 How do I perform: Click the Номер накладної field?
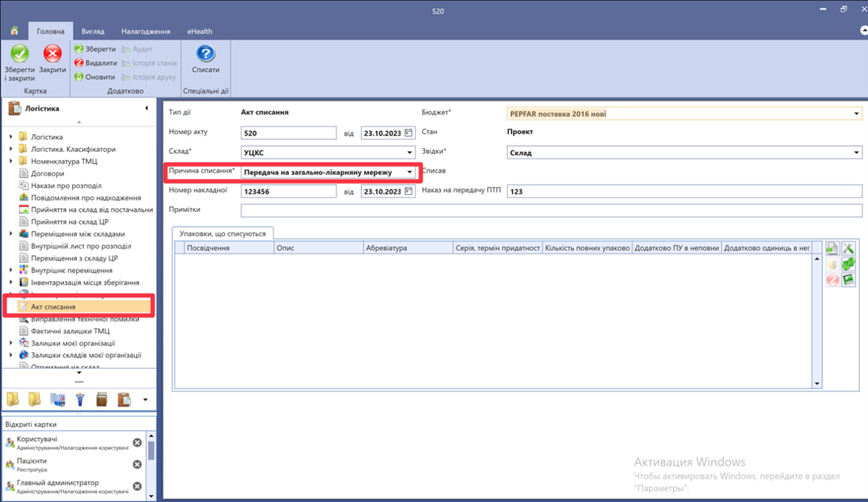[288, 191]
